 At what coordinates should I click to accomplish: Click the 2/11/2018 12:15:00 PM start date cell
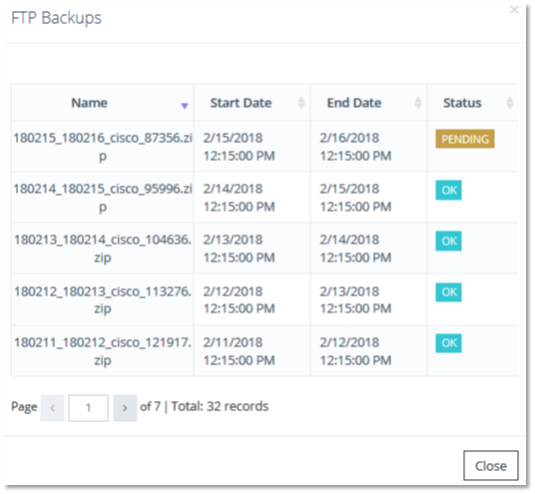point(239,351)
